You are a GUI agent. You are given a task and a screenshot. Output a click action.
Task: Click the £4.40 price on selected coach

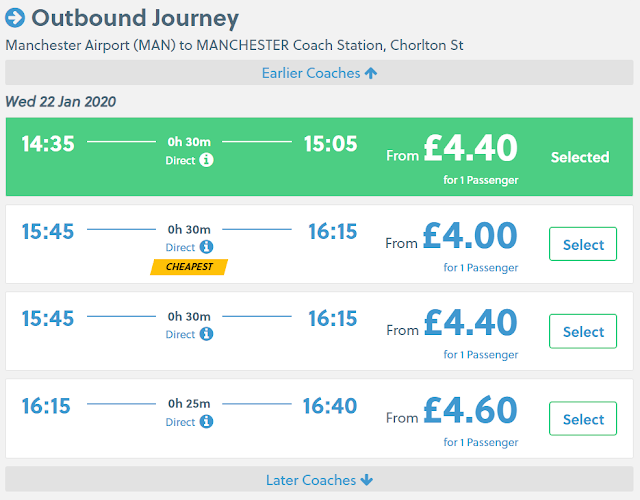tap(470, 148)
